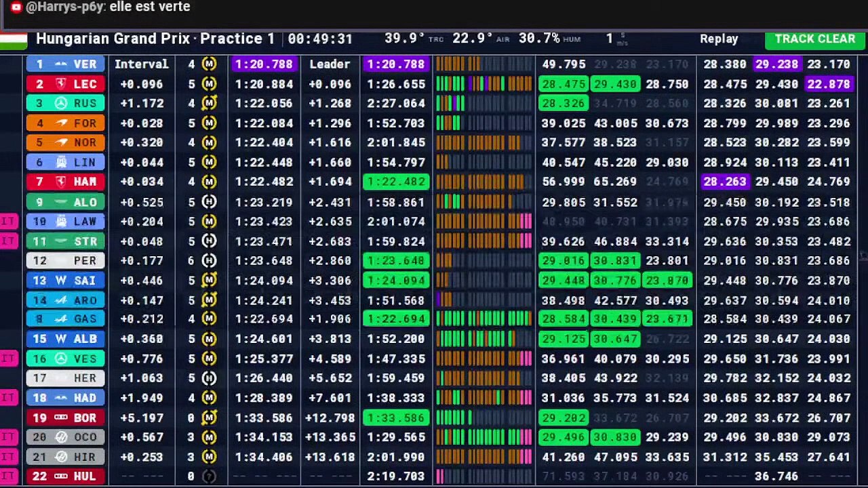Click the Hungarian Grand Prix Practice 1 title

click(155, 39)
